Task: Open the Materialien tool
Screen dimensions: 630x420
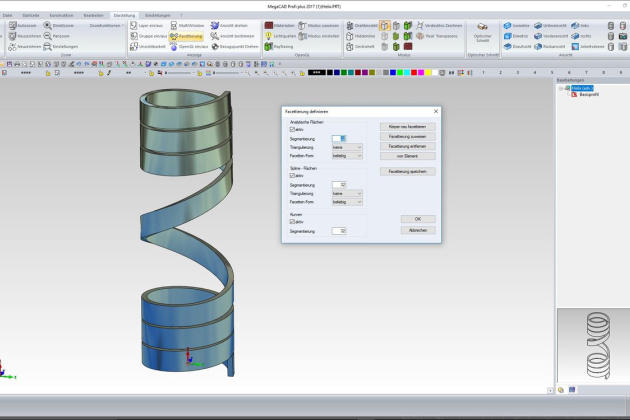Action: coord(268,24)
